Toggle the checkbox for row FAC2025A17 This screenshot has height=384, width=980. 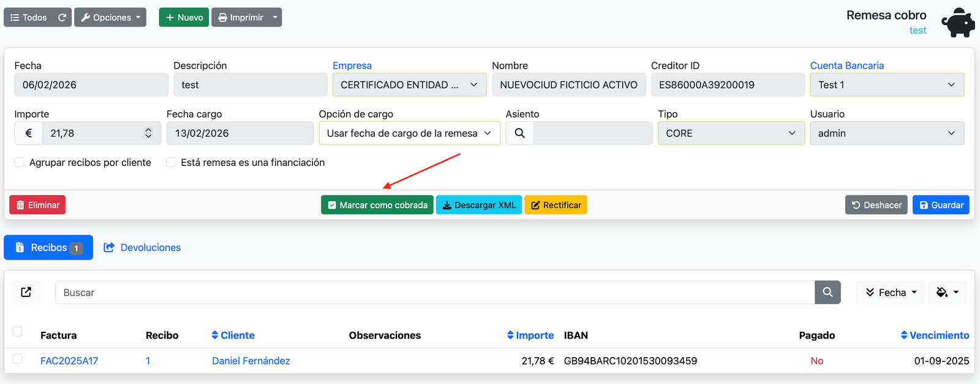tap(18, 359)
